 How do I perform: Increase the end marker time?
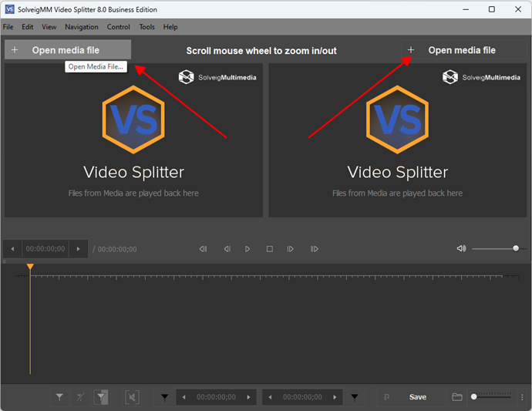click(335, 397)
